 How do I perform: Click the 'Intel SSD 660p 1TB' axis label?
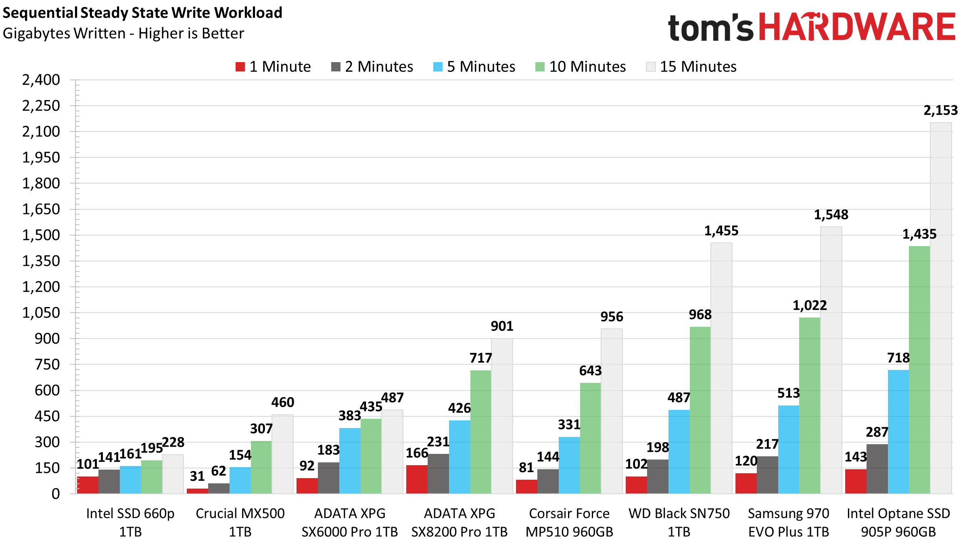pyautogui.click(x=130, y=522)
